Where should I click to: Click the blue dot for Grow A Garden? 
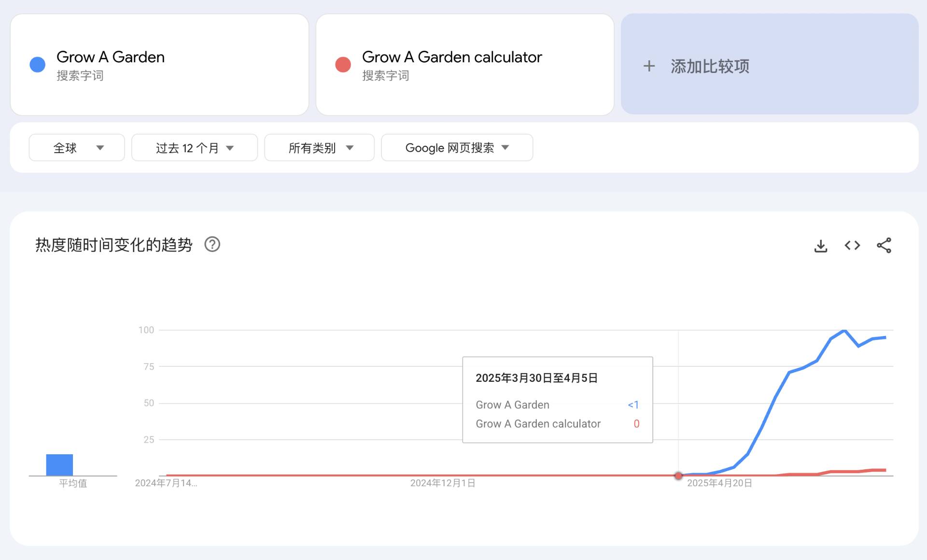(x=37, y=64)
